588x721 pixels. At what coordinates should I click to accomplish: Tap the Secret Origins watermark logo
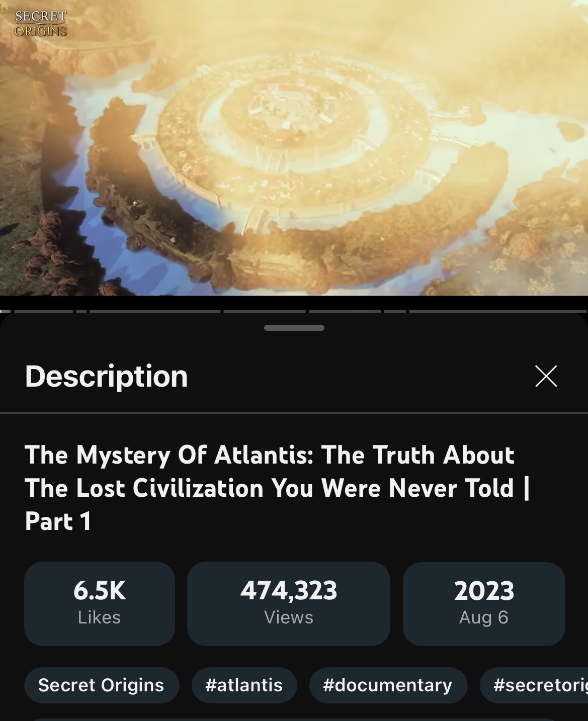tap(41, 23)
